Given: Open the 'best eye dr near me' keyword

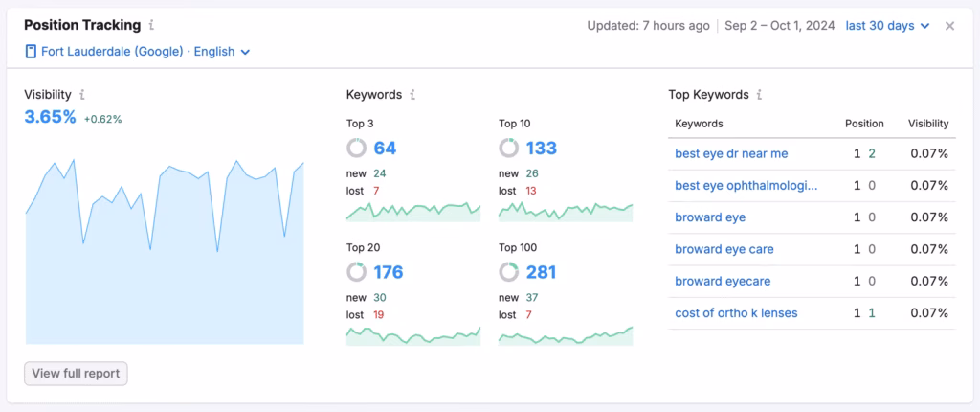Looking at the screenshot, I should tap(731, 153).
